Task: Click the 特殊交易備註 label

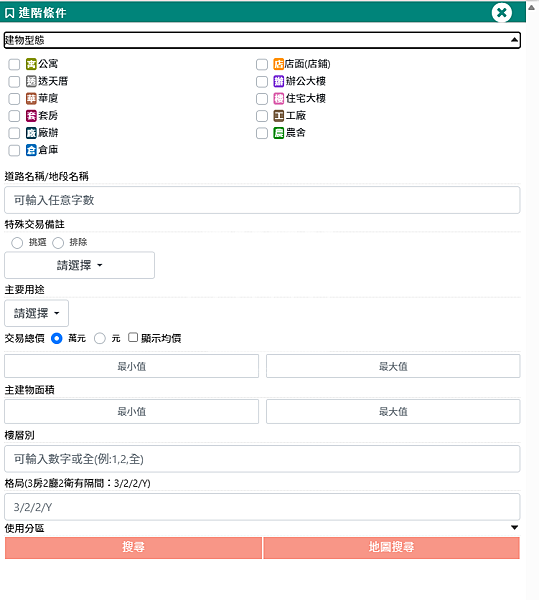Action: point(35,224)
